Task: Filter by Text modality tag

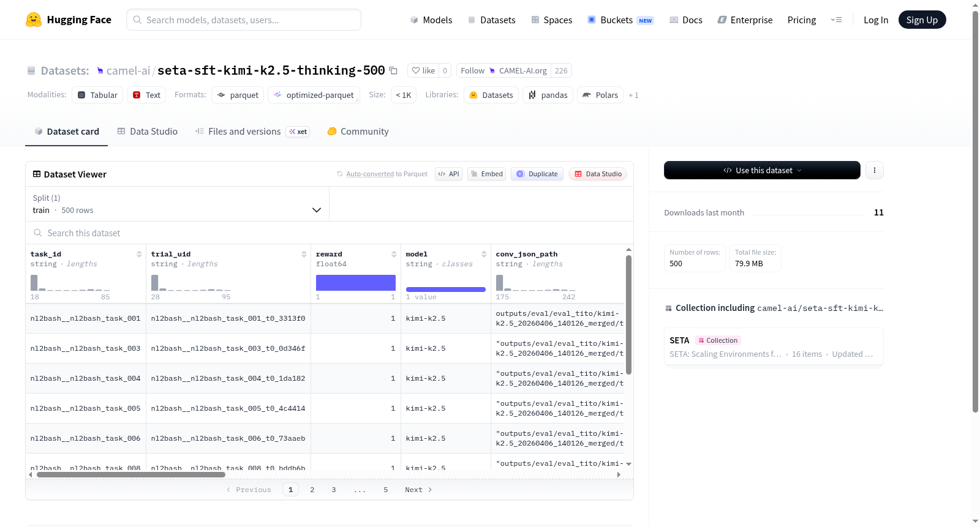Action: [x=146, y=95]
